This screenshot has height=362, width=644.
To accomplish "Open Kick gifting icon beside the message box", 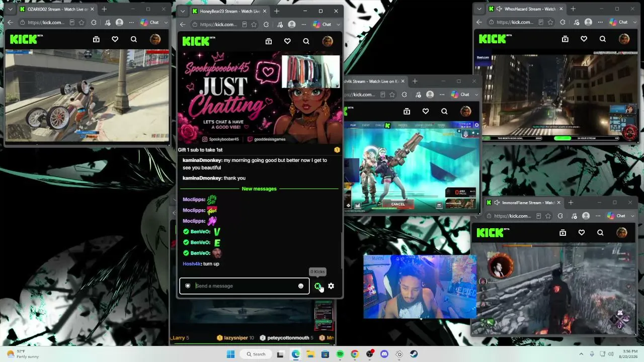I will click(317, 286).
